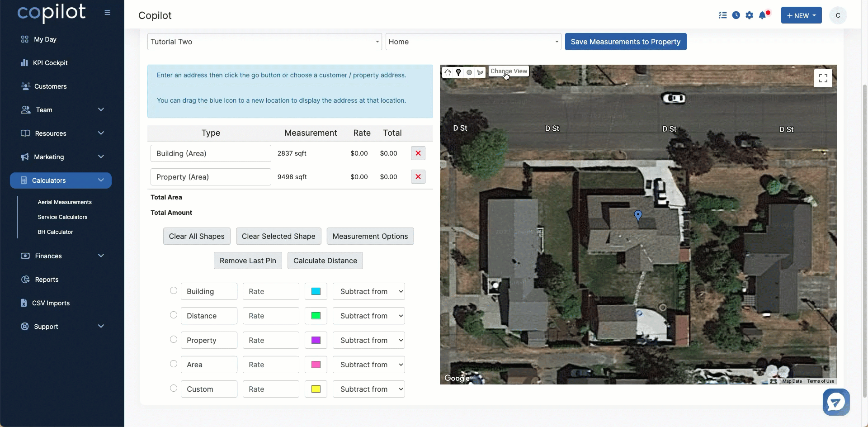Image resolution: width=868 pixels, height=427 pixels.
Task: Click Calculate Distance
Action: [x=325, y=261]
